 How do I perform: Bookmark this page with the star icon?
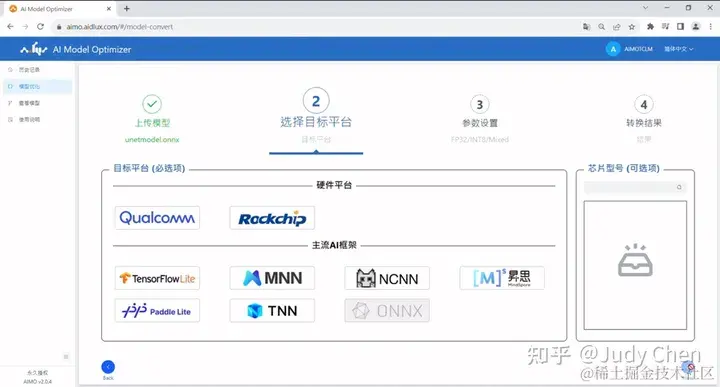click(x=632, y=27)
